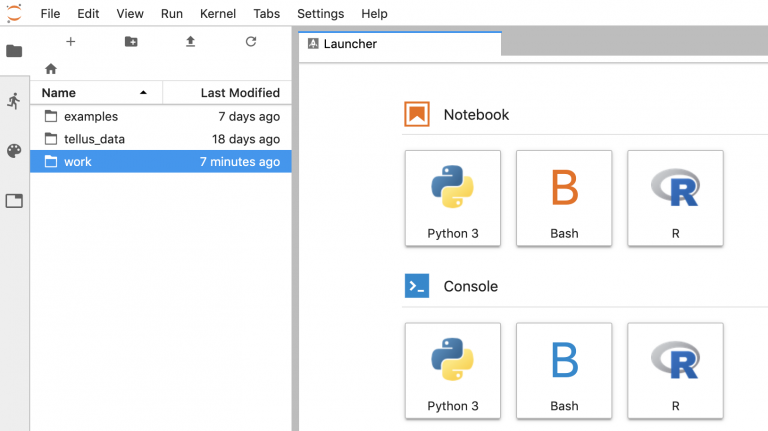Click the New Folder icon
The image size is (768, 431).
131,42
